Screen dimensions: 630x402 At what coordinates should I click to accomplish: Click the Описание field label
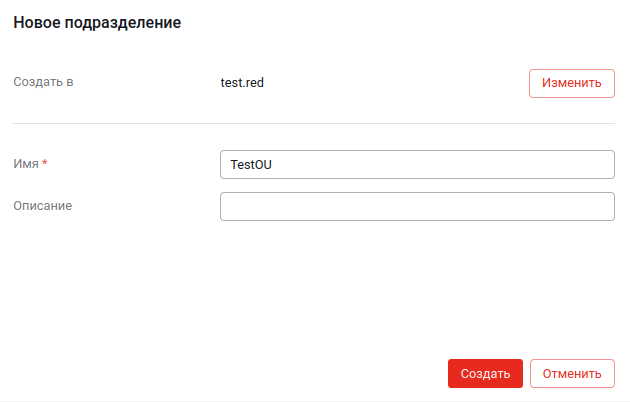coord(43,205)
